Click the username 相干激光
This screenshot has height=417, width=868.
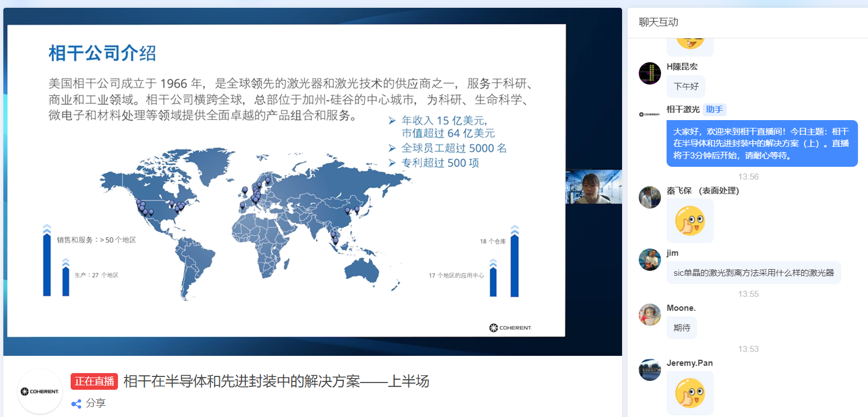click(683, 109)
